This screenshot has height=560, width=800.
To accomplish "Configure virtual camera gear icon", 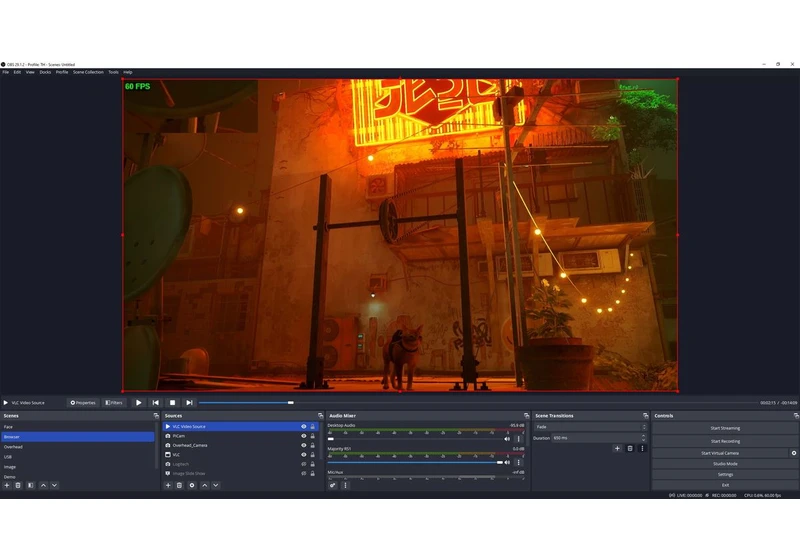I will click(794, 453).
